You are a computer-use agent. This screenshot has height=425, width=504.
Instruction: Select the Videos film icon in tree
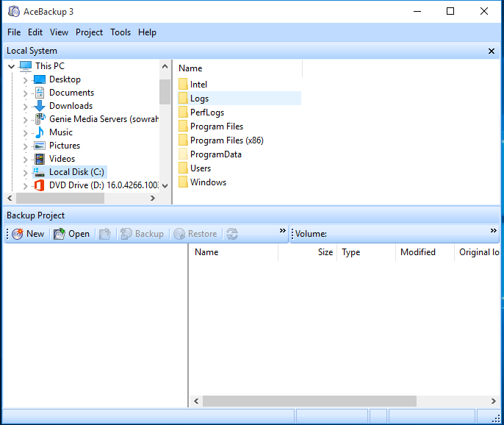point(40,159)
